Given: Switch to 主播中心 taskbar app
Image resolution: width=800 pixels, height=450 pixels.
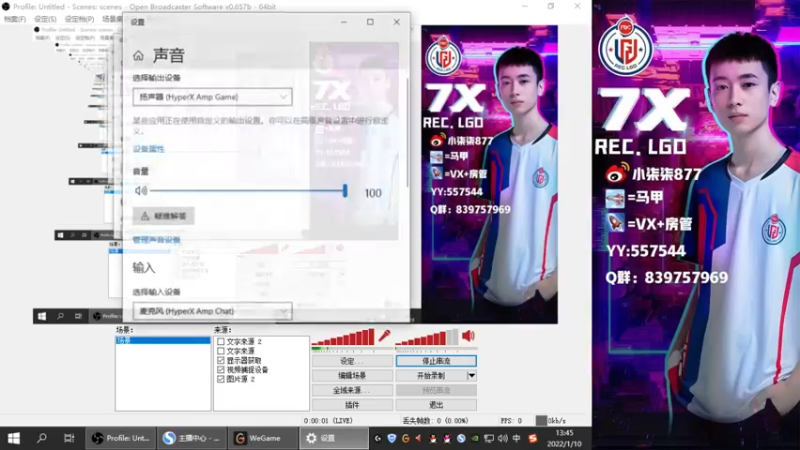Looking at the screenshot, I should [192, 438].
